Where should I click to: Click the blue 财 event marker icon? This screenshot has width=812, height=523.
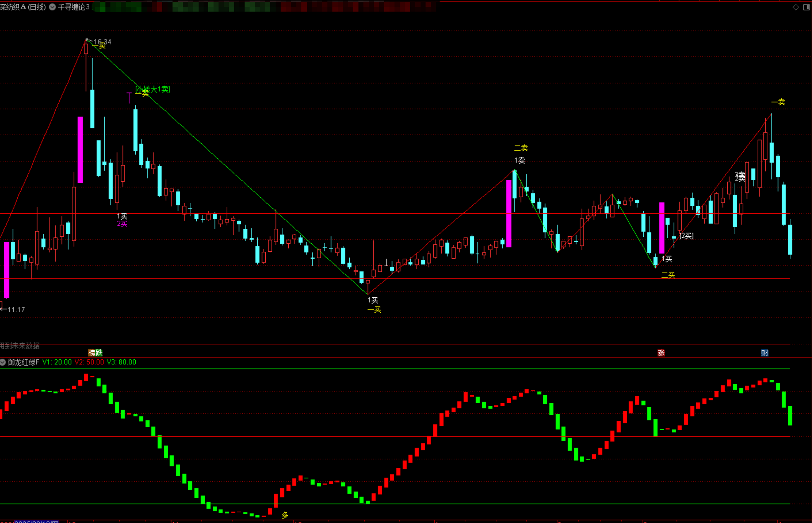[764, 353]
